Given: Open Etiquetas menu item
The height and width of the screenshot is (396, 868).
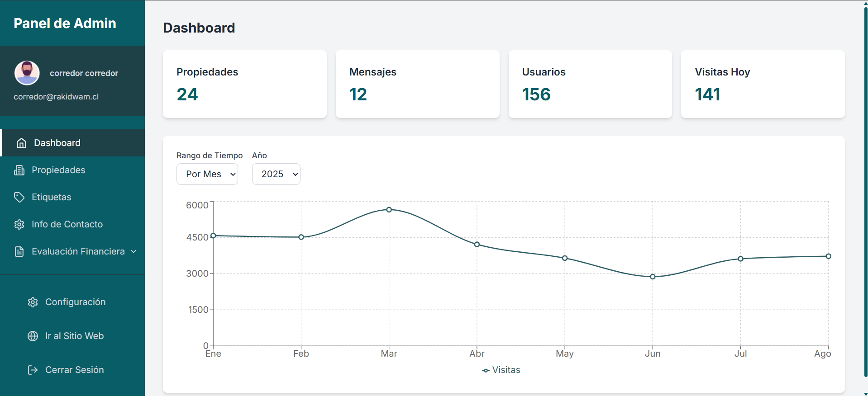Looking at the screenshot, I should (51, 197).
